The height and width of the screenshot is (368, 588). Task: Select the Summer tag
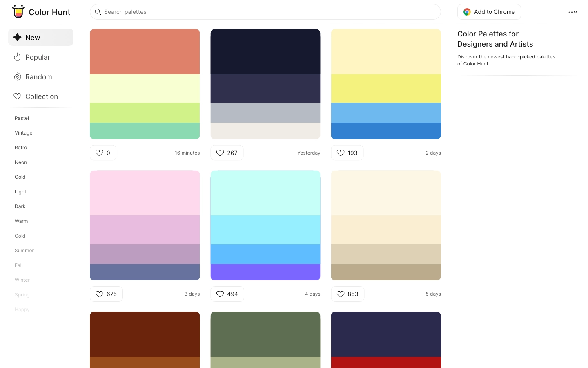[x=24, y=251]
